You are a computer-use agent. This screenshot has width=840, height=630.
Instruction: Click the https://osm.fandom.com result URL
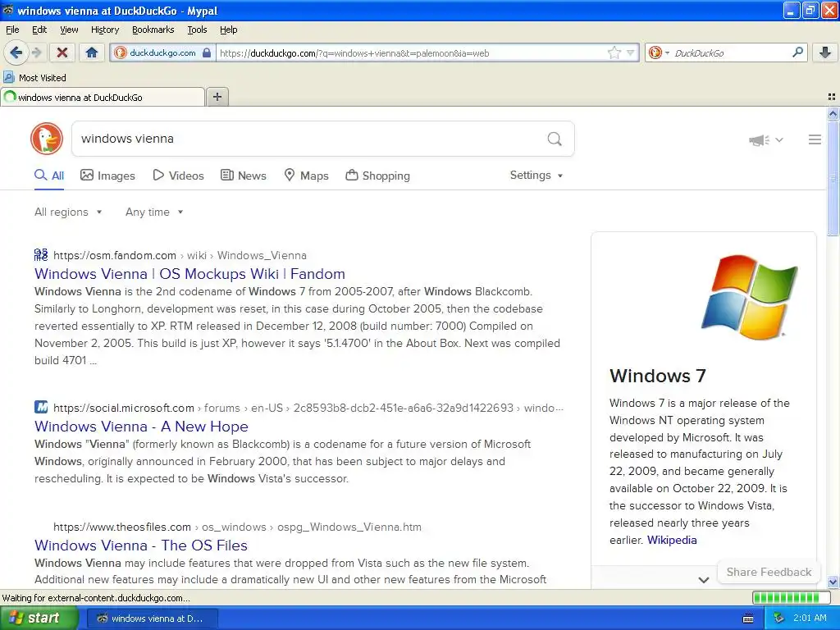[115, 256]
